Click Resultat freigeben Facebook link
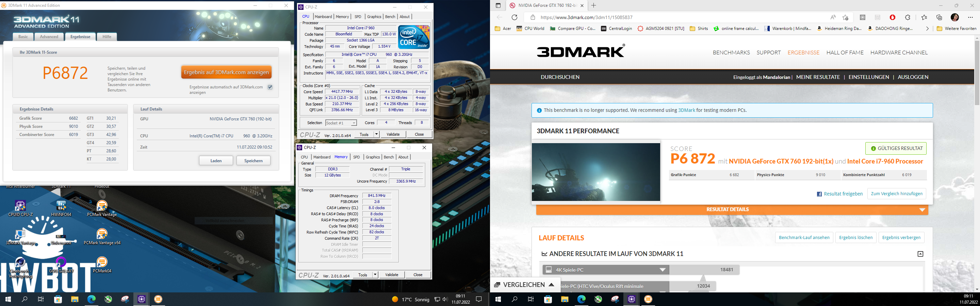This screenshot has height=306, width=980. click(x=839, y=194)
